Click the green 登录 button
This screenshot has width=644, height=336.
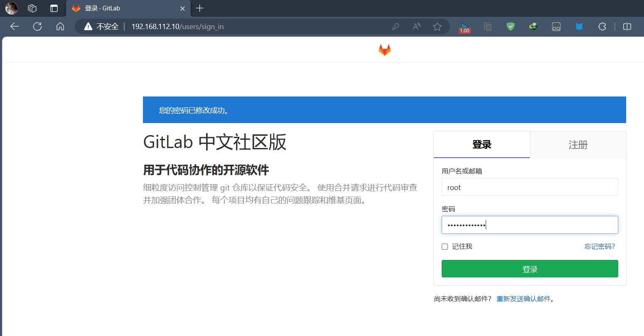[530, 269]
